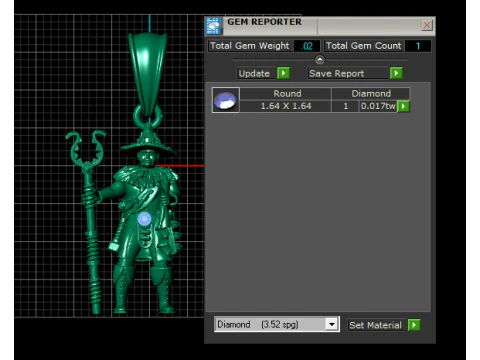Click the Total Gem Weight label

click(250, 46)
